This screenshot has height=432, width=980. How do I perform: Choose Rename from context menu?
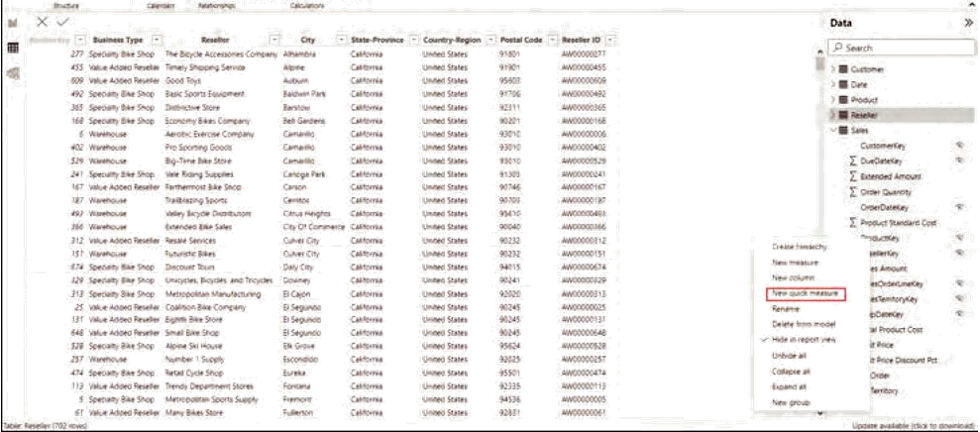pyautogui.click(x=786, y=309)
